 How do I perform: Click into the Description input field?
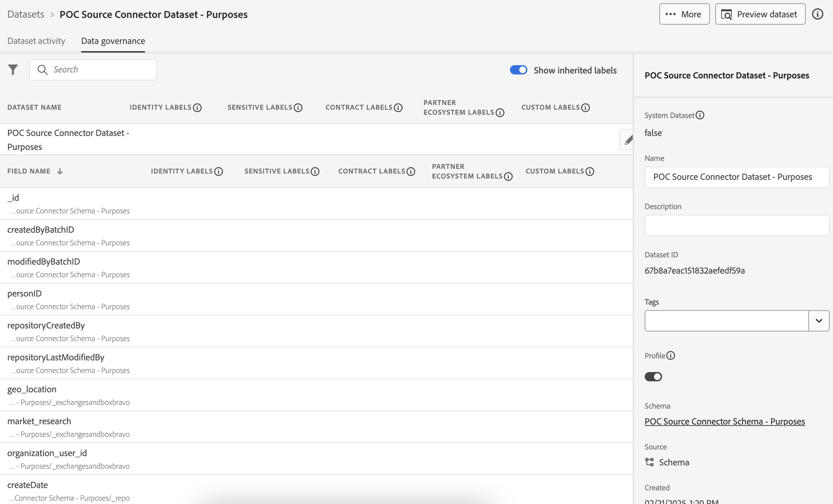tap(736, 225)
